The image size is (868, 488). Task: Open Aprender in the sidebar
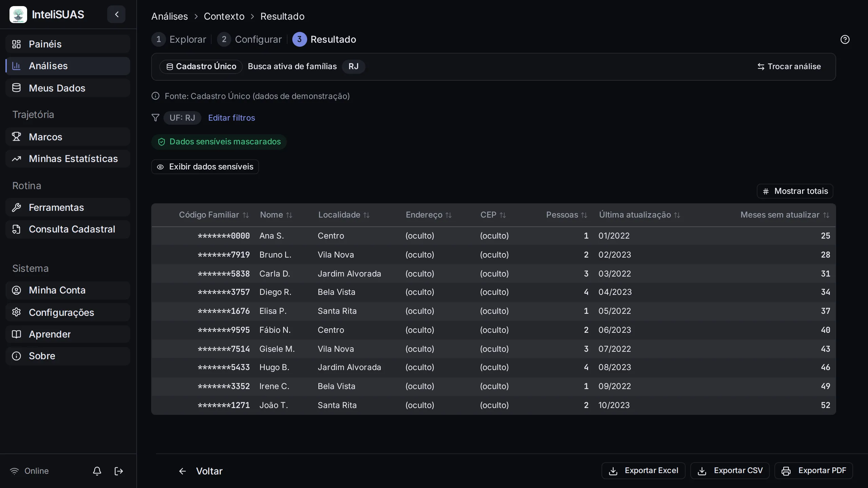pos(68,334)
